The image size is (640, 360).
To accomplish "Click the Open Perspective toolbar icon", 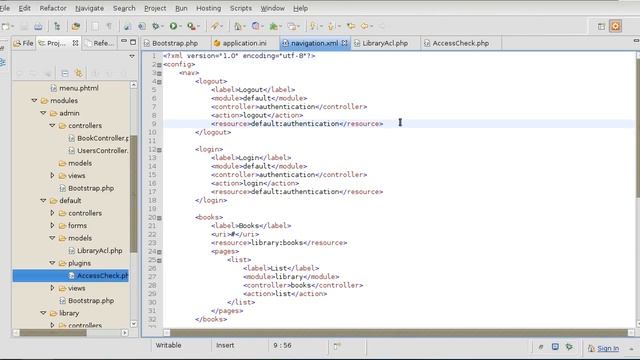I will click(601, 27).
